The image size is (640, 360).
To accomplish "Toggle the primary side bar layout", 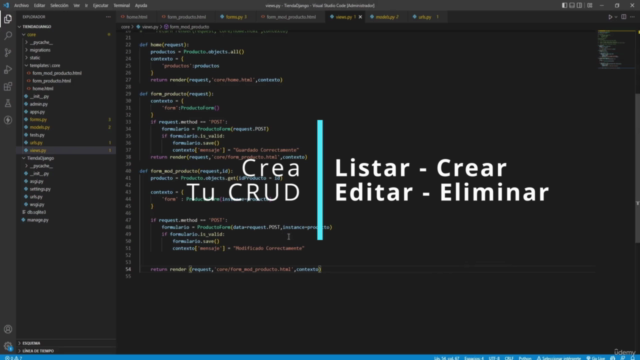I will pos(564,5).
